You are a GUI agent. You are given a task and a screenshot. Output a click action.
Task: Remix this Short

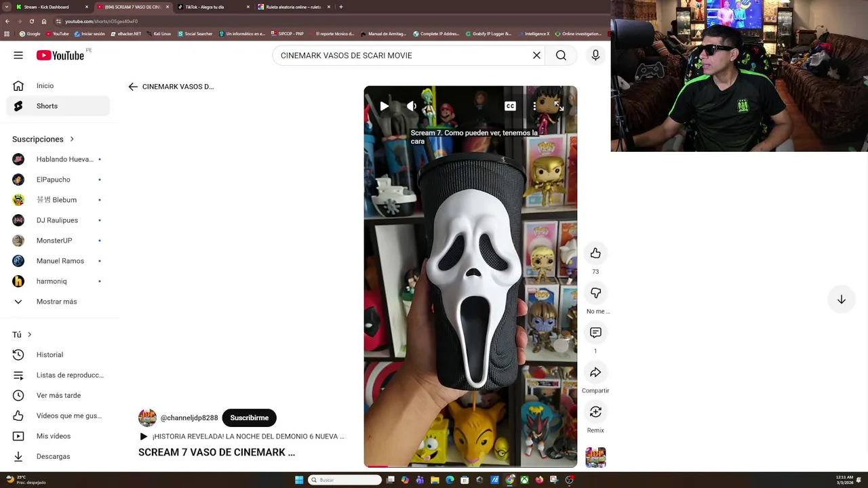(x=595, y=412)
